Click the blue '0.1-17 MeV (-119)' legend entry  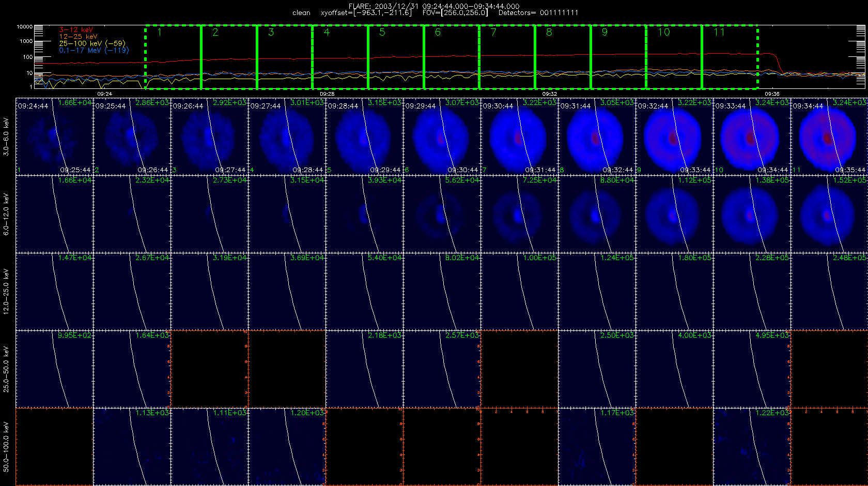94,50
